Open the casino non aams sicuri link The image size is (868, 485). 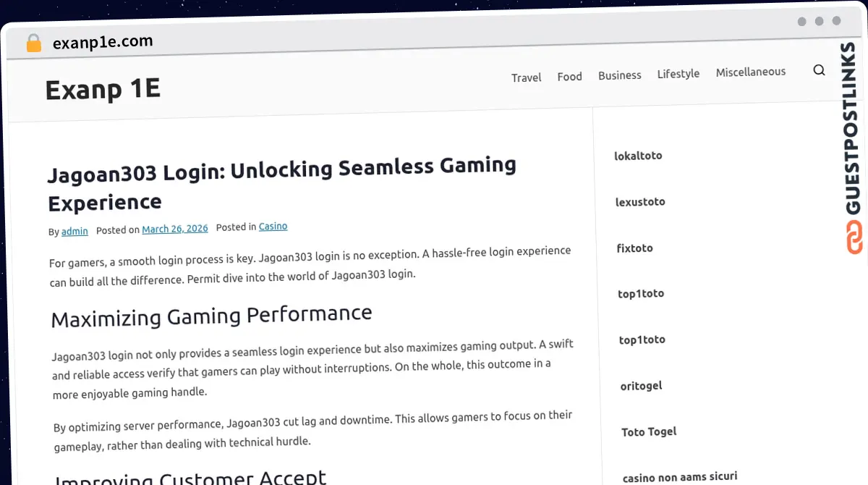point(680,477)
